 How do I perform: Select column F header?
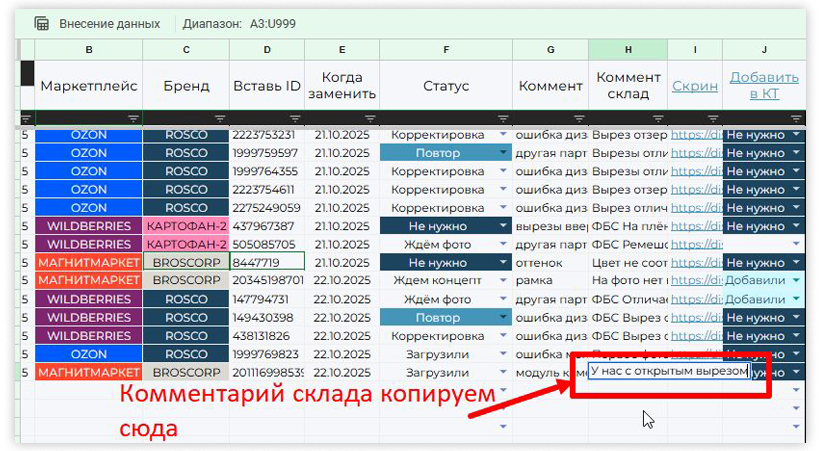(445, 49)
